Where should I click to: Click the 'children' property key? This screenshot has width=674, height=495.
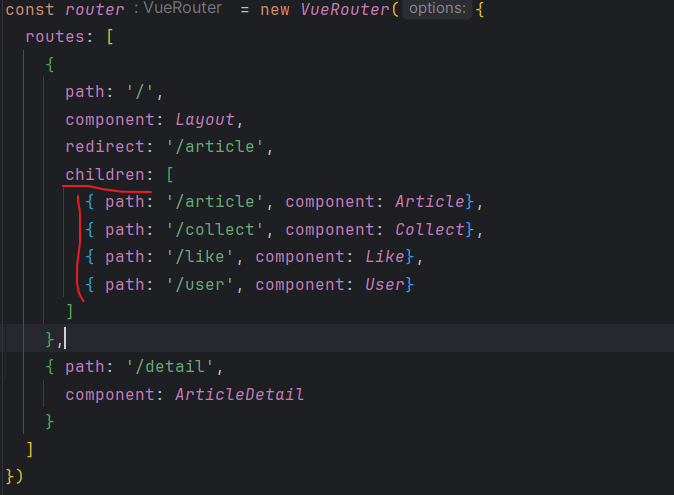point(105,174)
